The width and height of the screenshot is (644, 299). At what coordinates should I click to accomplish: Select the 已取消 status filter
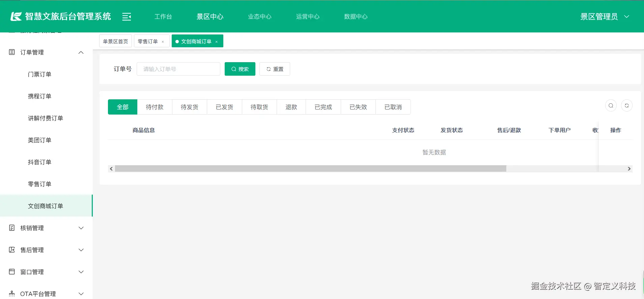[393, 107]
